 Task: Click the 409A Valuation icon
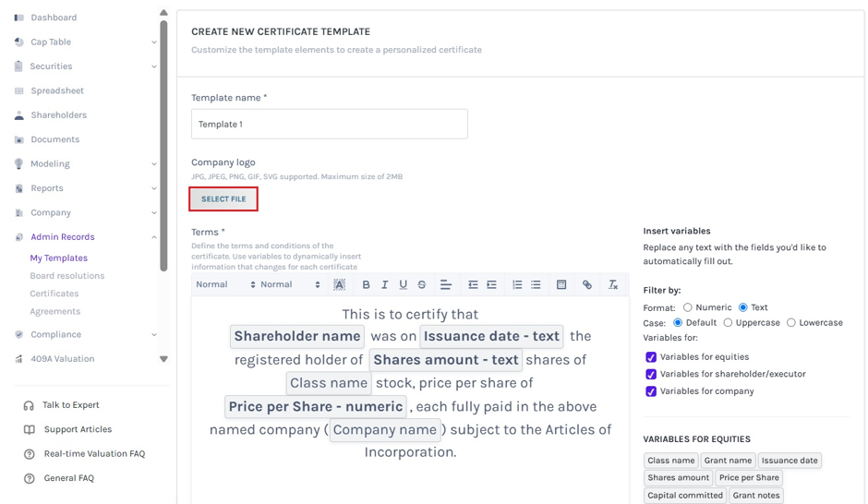[x=18, y=359]
